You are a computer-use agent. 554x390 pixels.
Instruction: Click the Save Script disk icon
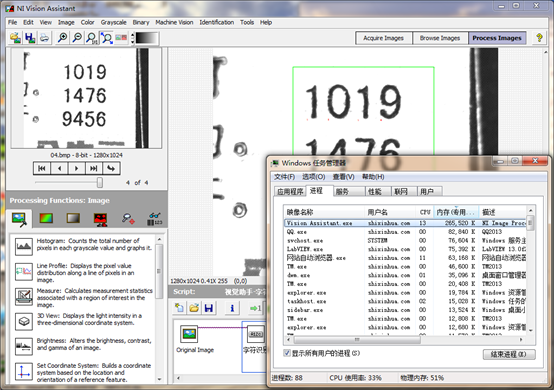click(x=208, y=308)
